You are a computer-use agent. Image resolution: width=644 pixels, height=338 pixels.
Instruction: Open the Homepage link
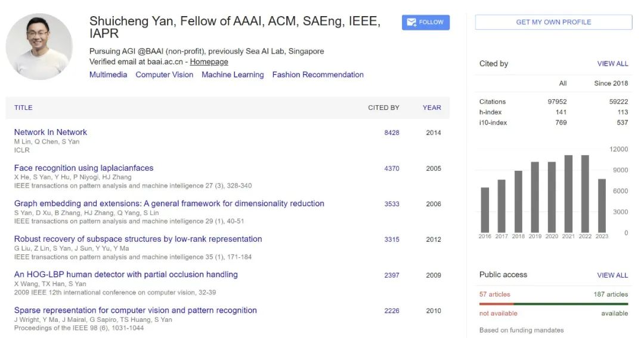coord(209,62)
